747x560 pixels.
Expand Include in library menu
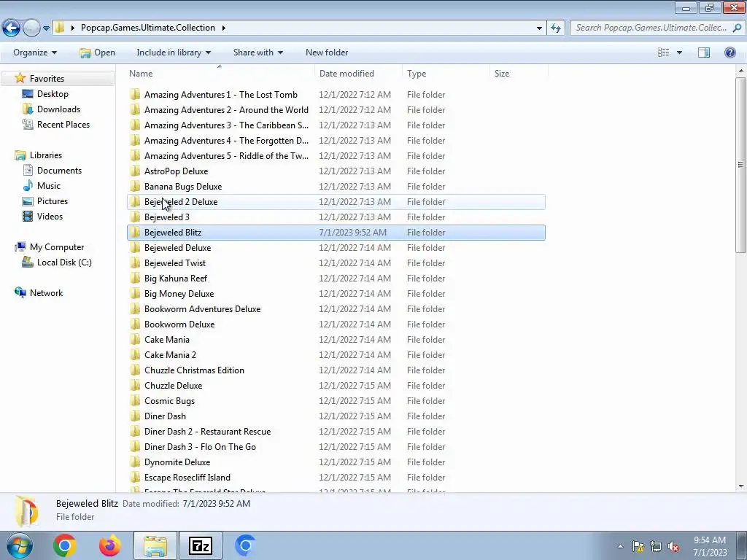tap(174, 52)
